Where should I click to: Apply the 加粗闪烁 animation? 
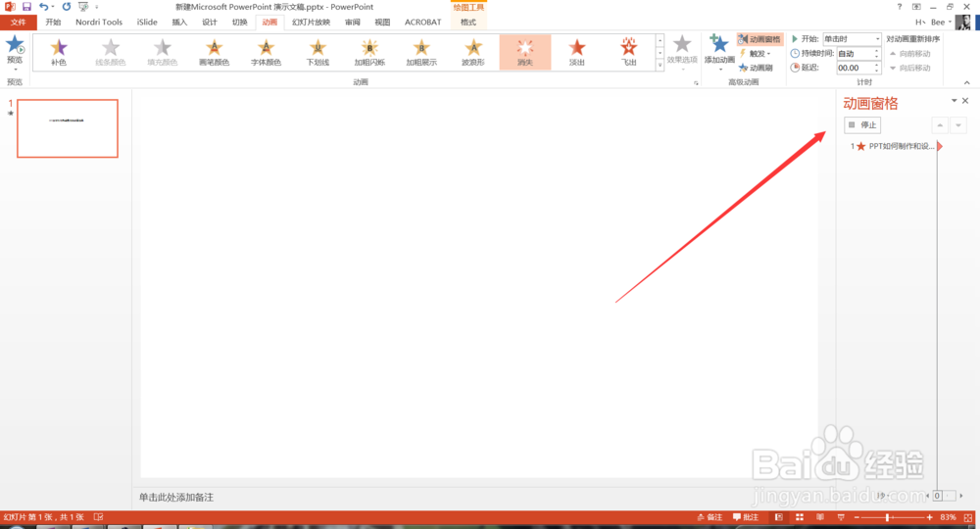pos(369,52)
